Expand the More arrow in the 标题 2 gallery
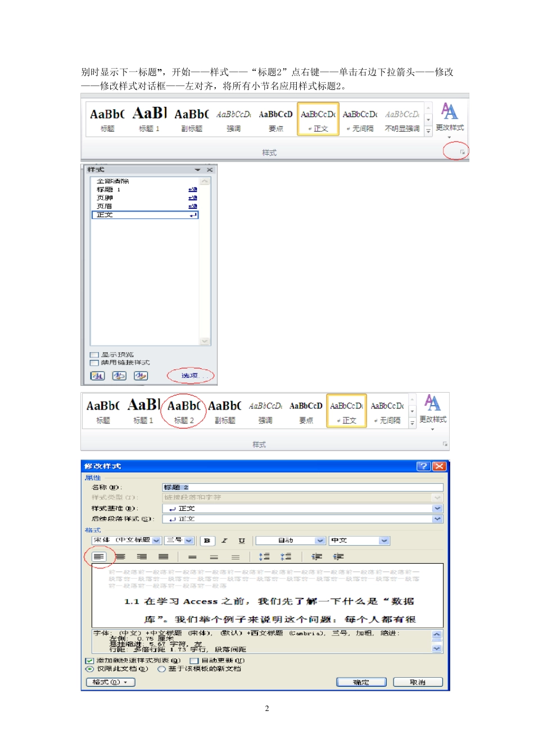 (412, 423)
